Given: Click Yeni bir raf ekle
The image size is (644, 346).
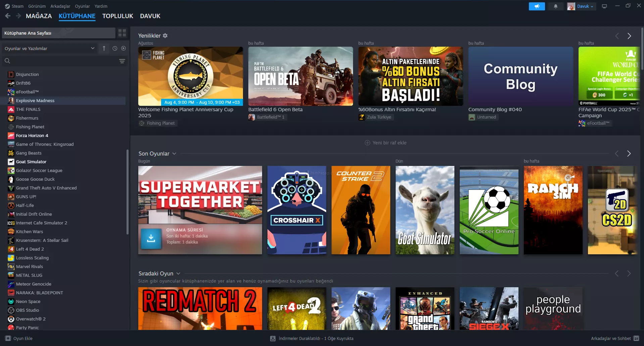Looking at the screenshot, I should (385, 143).
